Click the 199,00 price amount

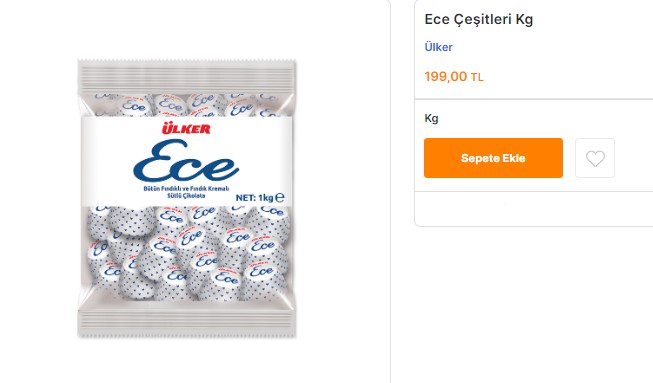click(x=446, y=77)
